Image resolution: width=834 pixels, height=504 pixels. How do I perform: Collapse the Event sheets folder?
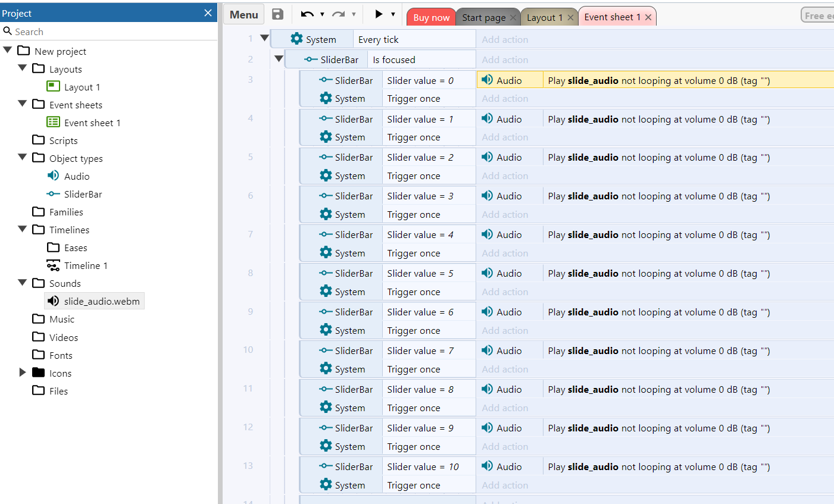pos(23,104)
